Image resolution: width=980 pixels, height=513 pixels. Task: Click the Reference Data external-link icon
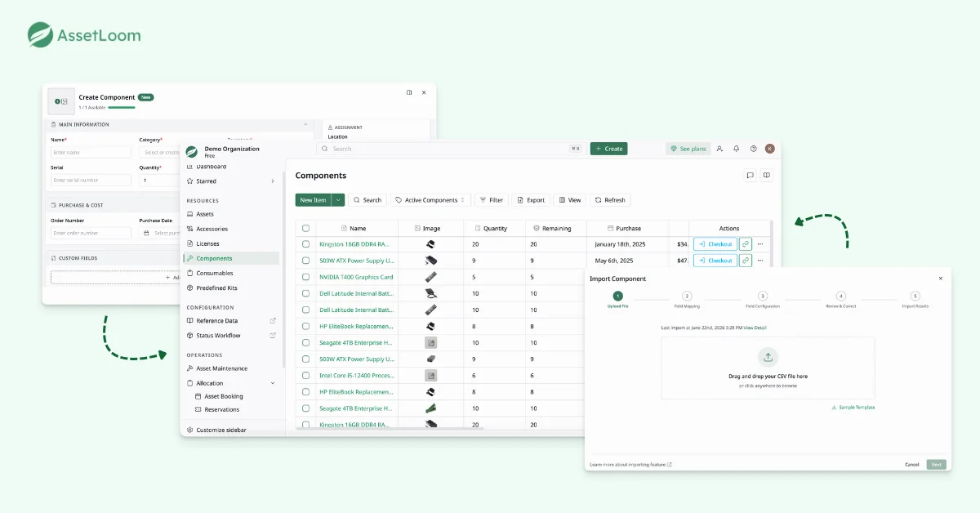[273, 321]
